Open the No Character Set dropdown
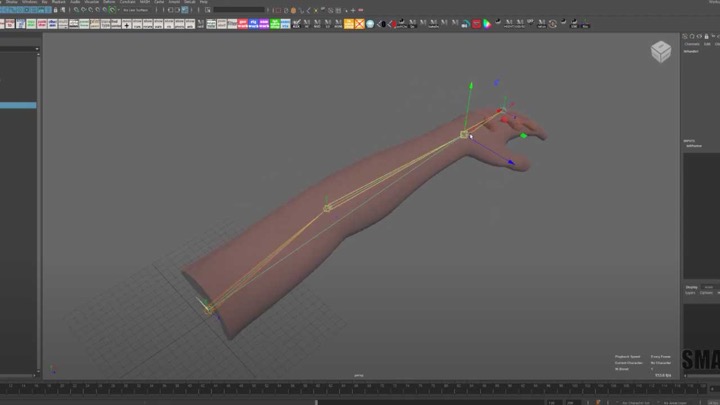 (635, 403)
